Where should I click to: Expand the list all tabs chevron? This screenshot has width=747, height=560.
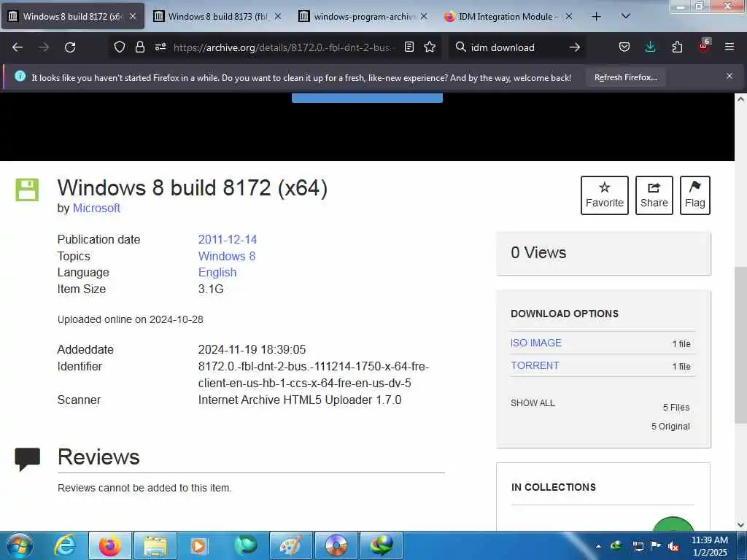pos(626,16)
